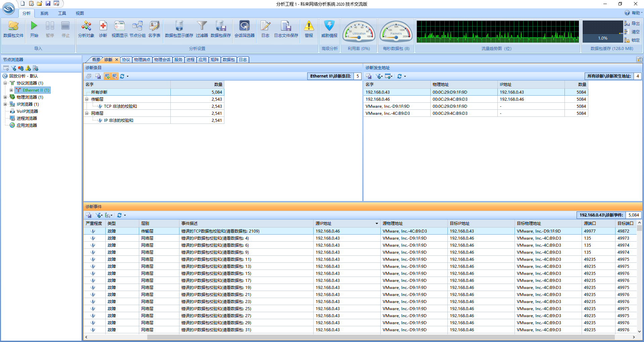The width and height of the screenshot is (644, 342).
Task: Click the 流量趋势图 traffic trend chart
Action: [497, 32]
